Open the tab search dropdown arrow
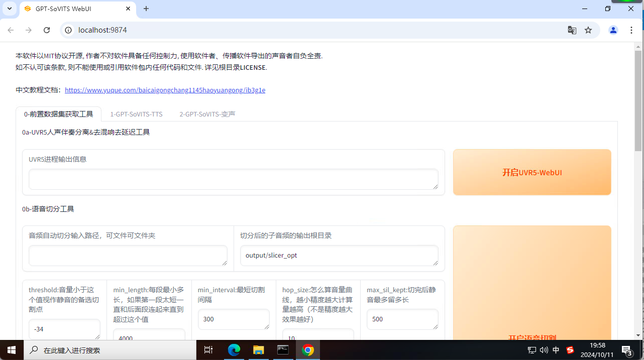Screen dimensions: 644x360 (x=10, y=9)
